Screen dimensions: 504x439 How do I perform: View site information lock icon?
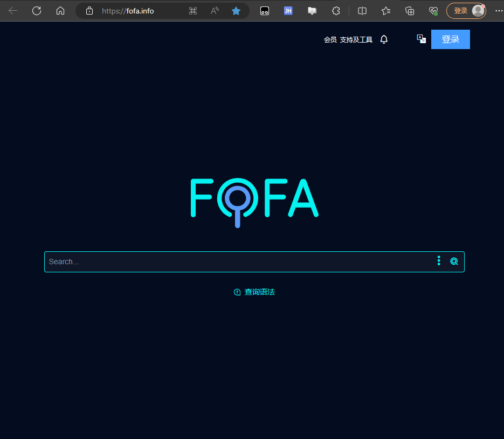point(89,11)
